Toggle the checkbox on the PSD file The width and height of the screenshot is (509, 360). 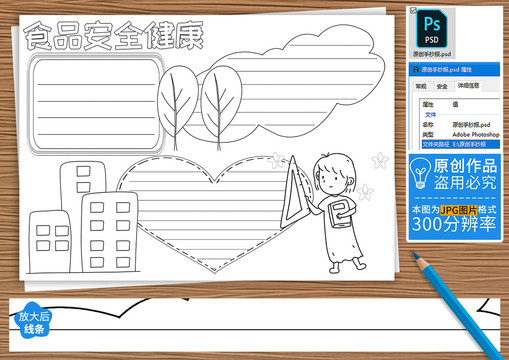click(413, 10)
